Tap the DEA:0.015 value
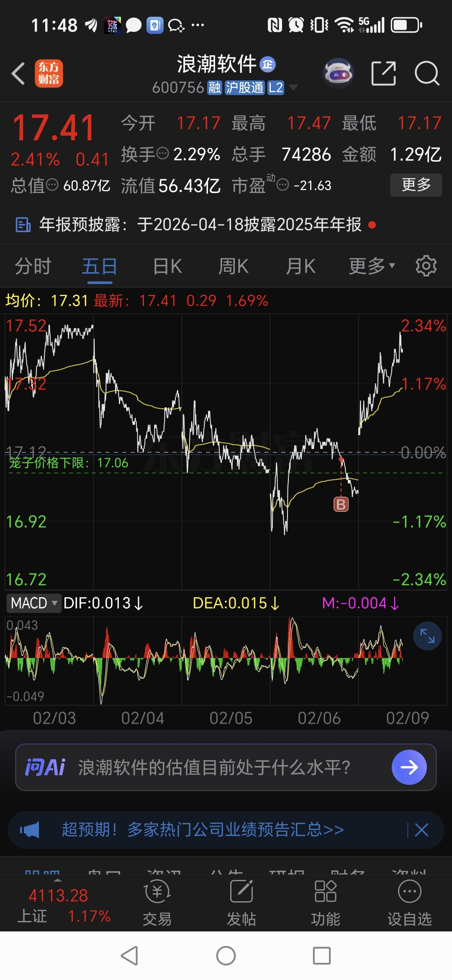 click(x=236, y=603)
